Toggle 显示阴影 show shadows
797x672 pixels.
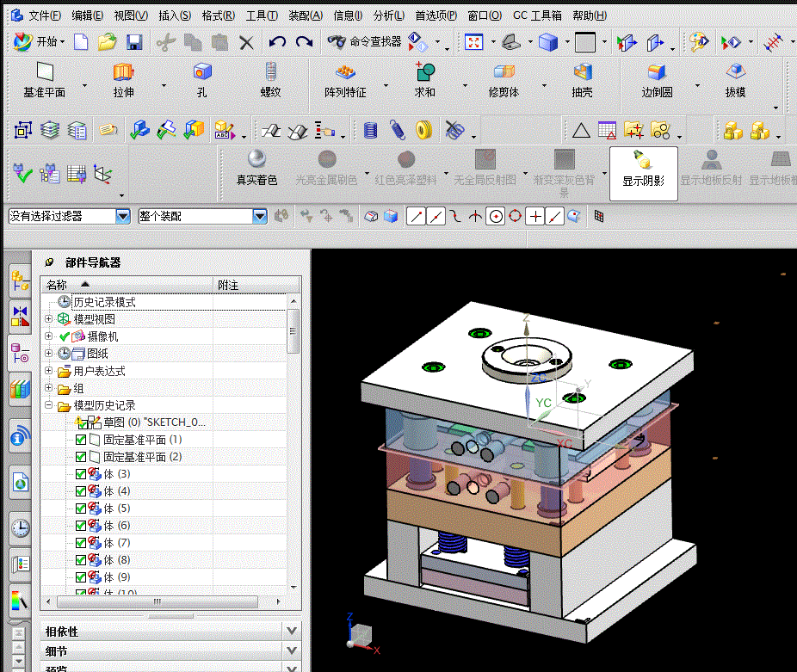coord(644,174)
